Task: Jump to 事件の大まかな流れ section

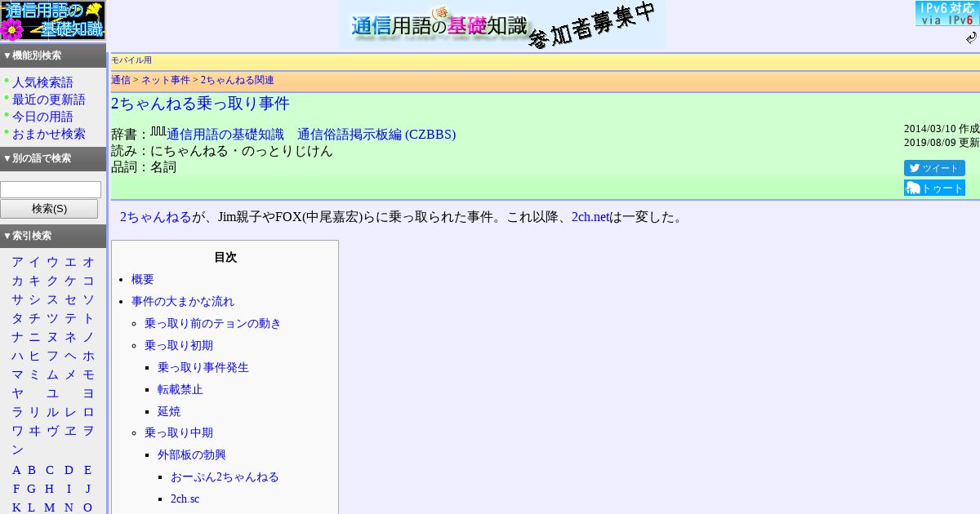Action: coord(183,301)
